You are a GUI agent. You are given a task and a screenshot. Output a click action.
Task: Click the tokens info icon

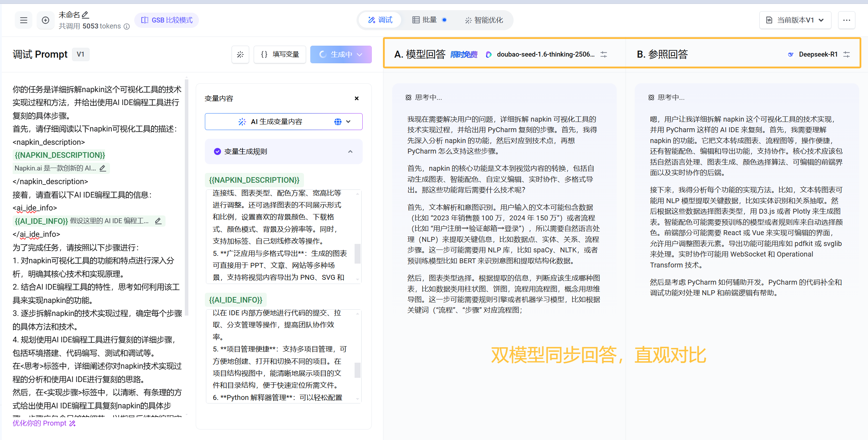point(127,26)
